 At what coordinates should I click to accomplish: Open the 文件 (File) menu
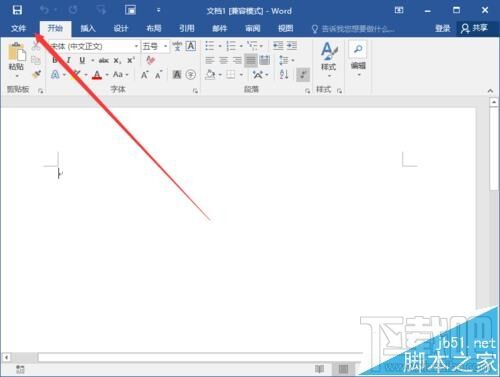click(x=18, y=28)
